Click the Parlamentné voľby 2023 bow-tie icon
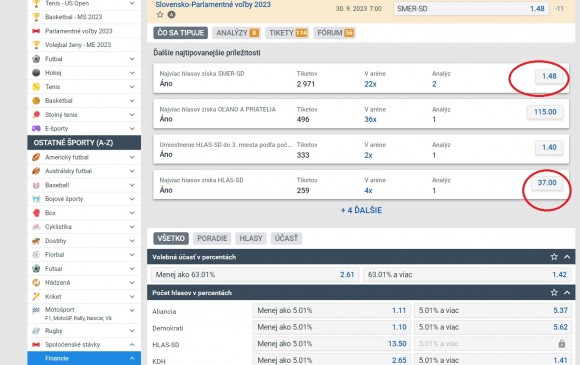The image size is (580, 365). [36, 31]
